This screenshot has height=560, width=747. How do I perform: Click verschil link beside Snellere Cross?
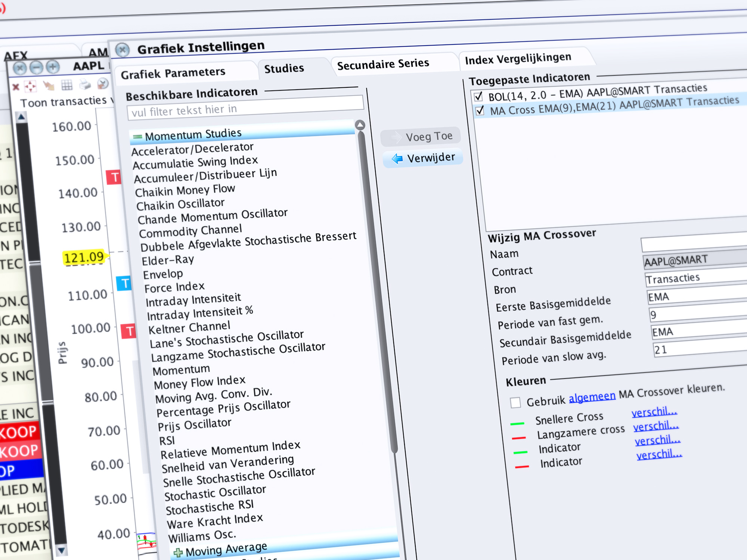(x=654, y=412)
